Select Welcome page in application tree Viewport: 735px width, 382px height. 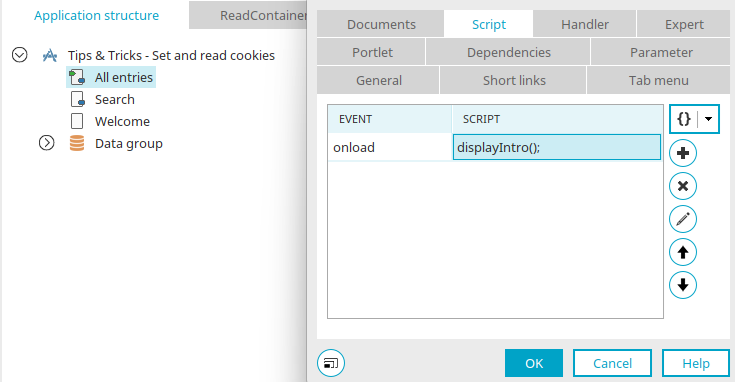(x=122, y=121)
